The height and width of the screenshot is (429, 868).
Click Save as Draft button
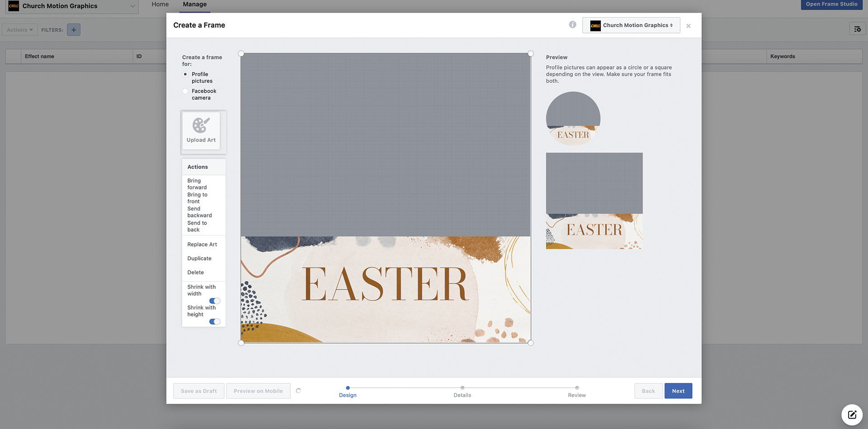click(x=199, y=391)
